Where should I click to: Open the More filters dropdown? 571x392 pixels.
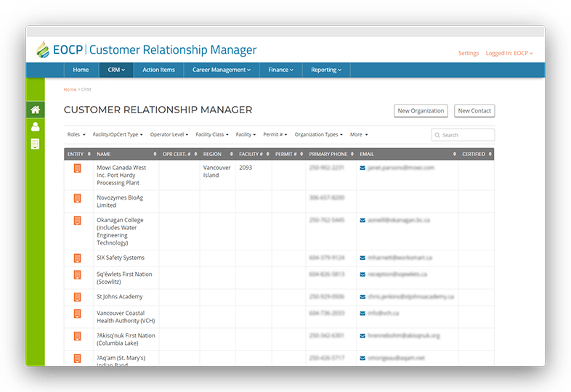click(359, 135)
